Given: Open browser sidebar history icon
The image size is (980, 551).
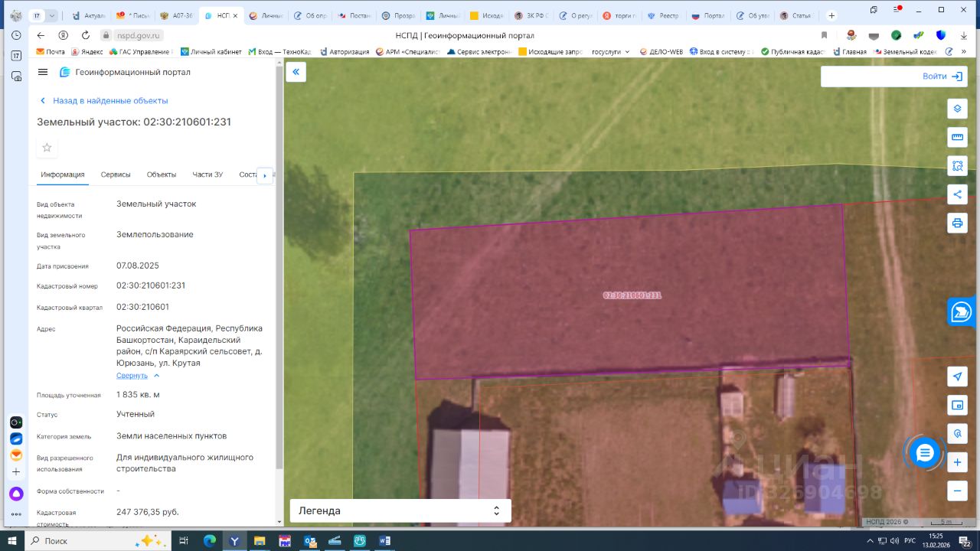Looking at the screenshot, I should [16, 35].
